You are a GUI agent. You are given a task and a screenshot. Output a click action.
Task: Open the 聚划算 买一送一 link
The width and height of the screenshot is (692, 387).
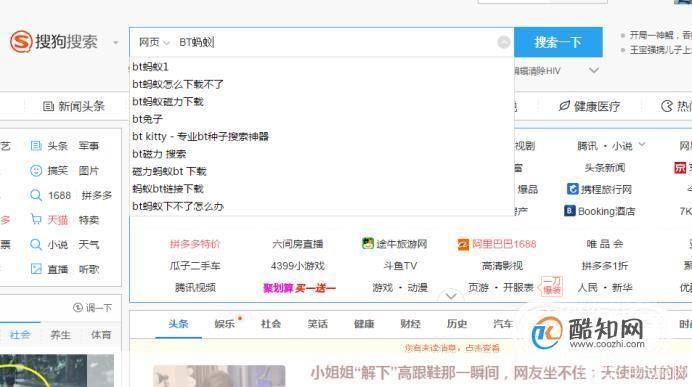click(299, 288)
